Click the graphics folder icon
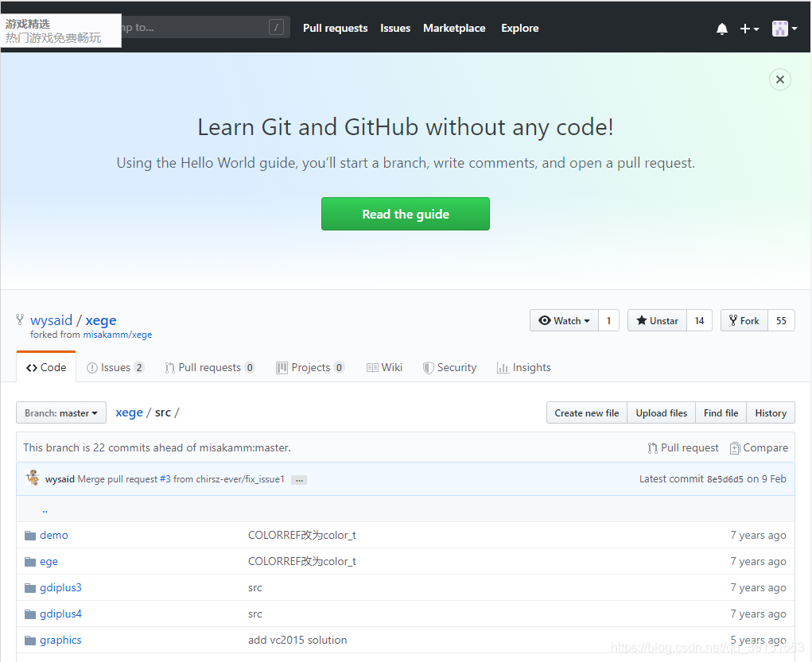 [30, 641]
